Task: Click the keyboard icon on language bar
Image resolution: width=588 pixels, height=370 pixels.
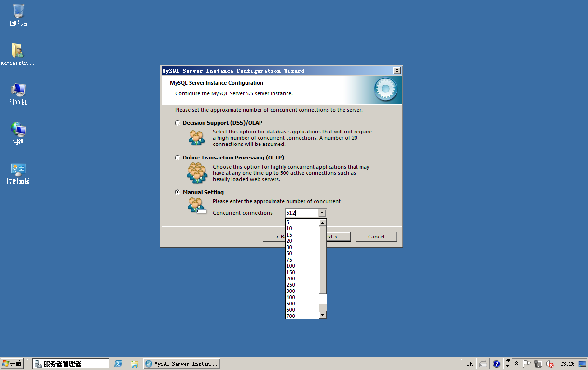Action: (483, 364)
